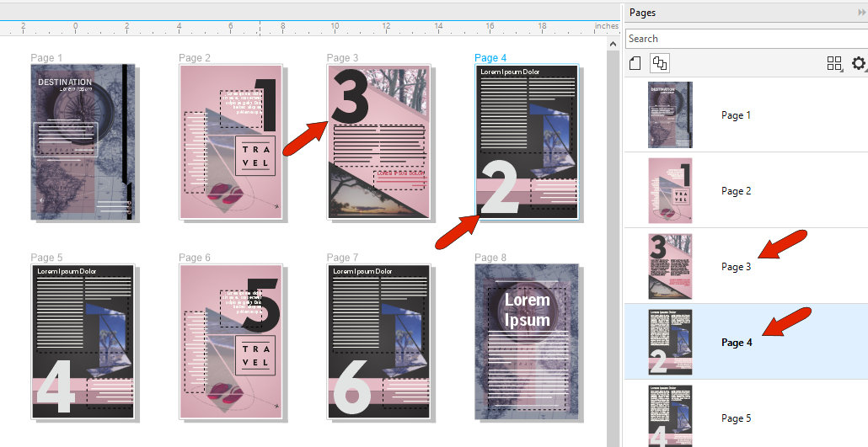Viewport: 868px width, 447px height.
Task: Click the 'Pages' docker title
Action: (x=642, y=12)
